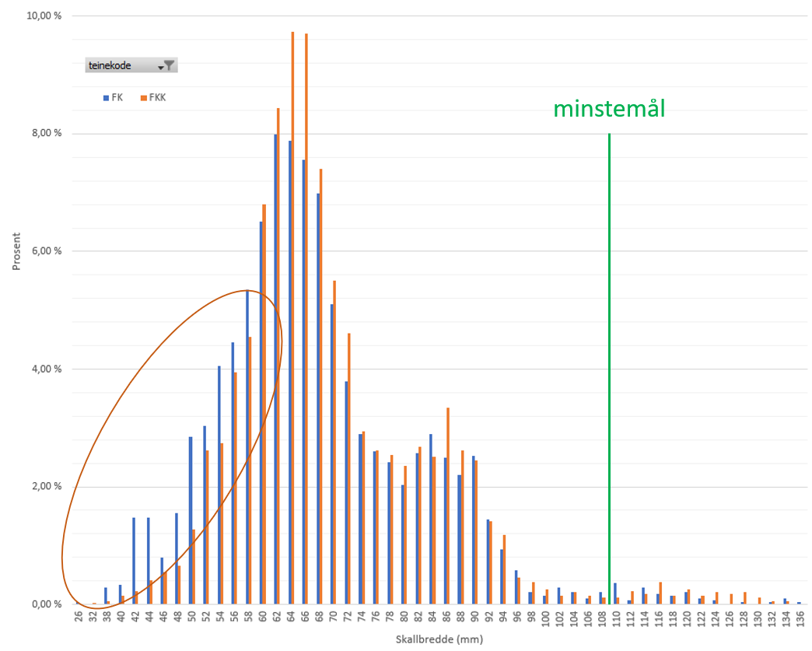This screenshot has height=651, width=812.
Task: Select the tallest orange bar at 64
Action: 292,311
